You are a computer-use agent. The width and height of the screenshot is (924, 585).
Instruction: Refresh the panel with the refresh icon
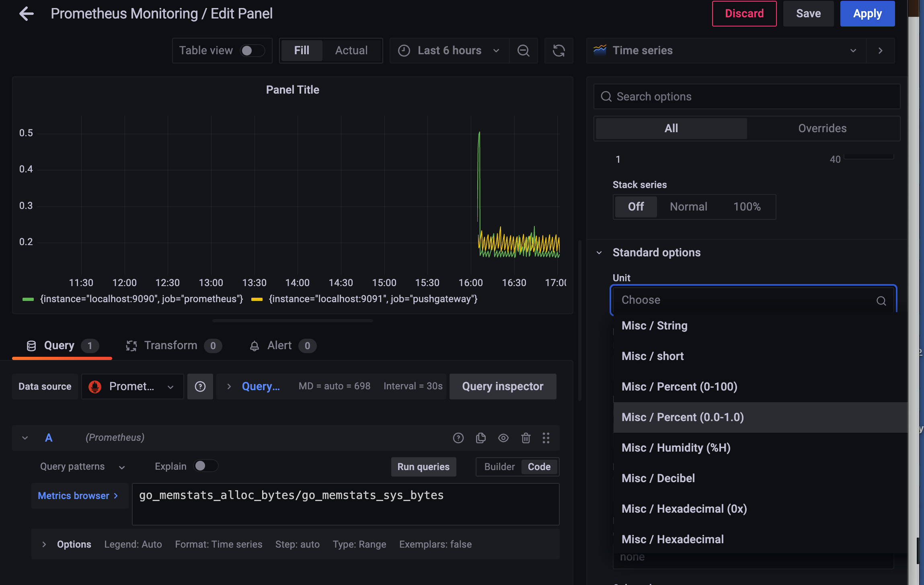click(559, 51)
